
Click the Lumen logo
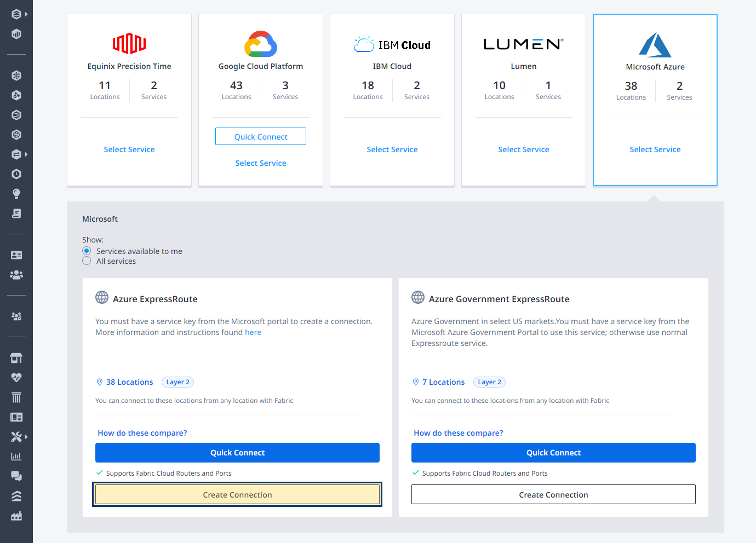(524, 44)
